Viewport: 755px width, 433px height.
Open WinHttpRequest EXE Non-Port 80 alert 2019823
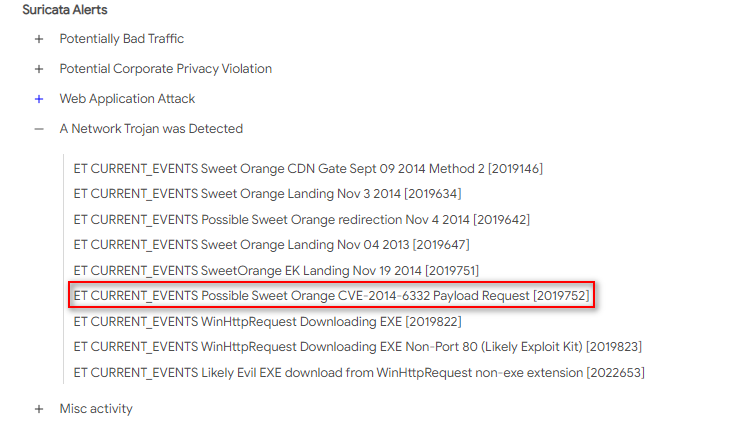358,347
